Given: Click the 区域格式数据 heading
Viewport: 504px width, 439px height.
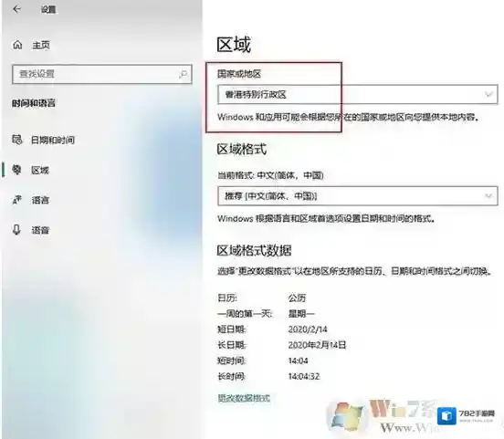Looking at the screenshot, I should (254, 250).
